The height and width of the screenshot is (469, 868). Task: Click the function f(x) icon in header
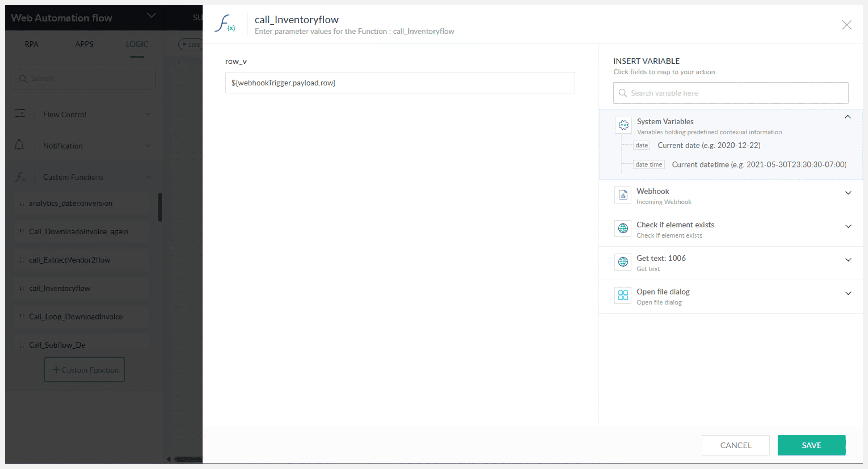coord(225,24)
